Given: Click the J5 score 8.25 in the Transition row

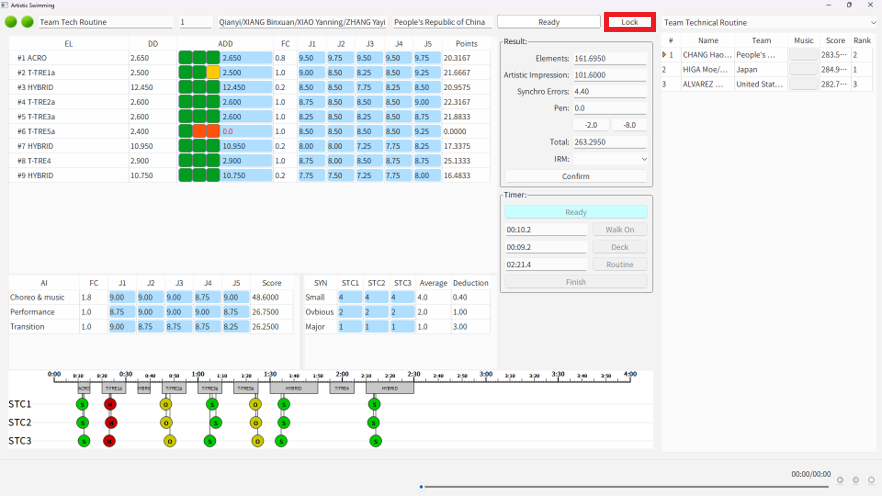Looking at the screenshot, I should (236, 326).
